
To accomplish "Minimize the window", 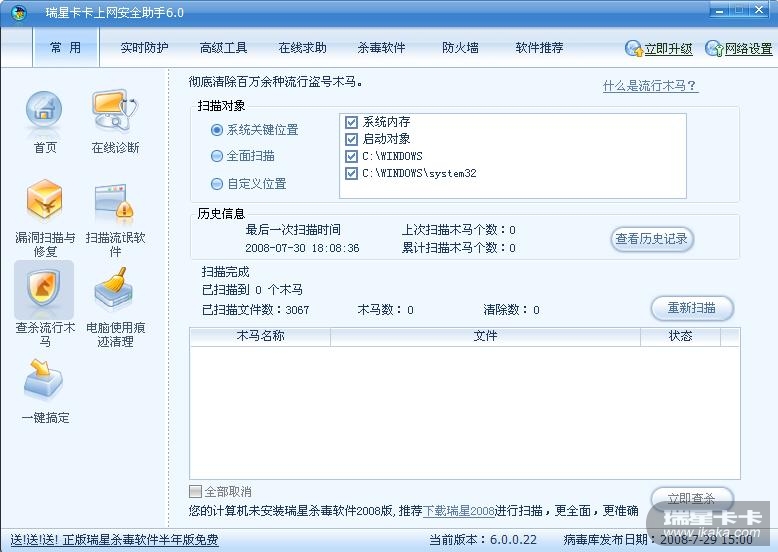I will (x=720, y=9).
